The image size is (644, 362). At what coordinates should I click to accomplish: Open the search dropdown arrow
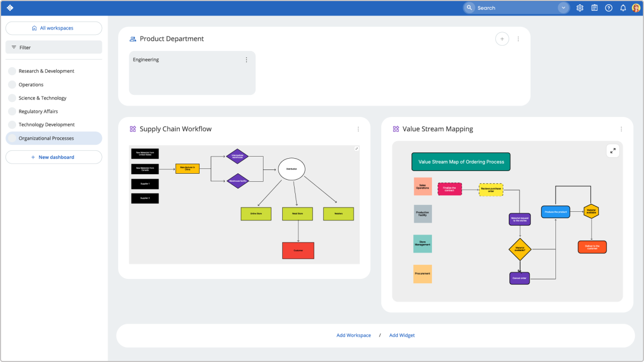click(563, 8)
